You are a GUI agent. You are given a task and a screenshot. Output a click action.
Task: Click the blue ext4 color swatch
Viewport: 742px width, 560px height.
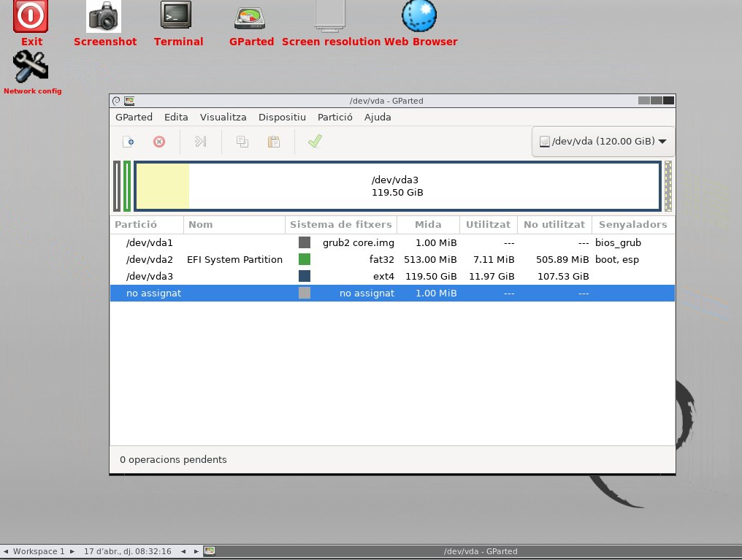pyautogui.click(x=305, y=276)
